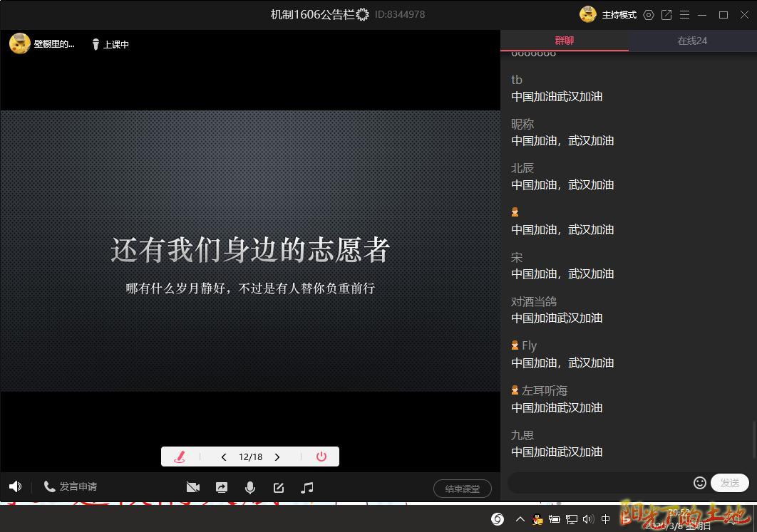This screenshot has height=532, width=757.
Task: Mute the microphone
Action: coord(250,487)
